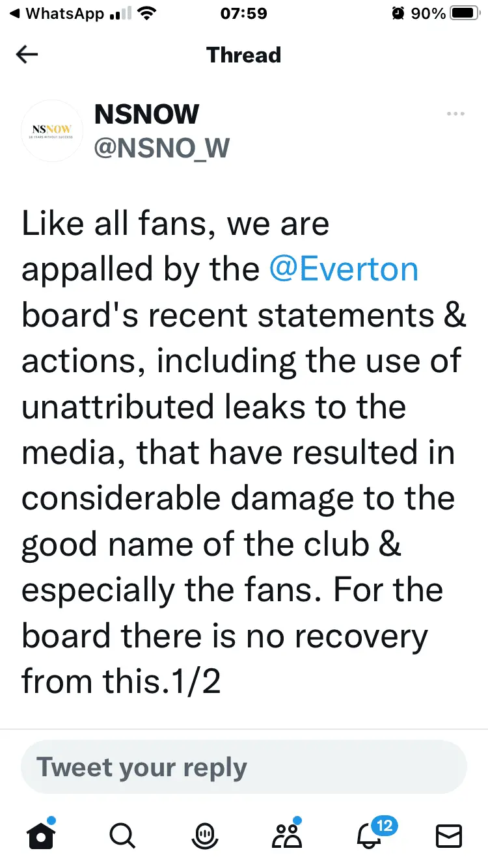
Task: Tap the NSNOW display name
Action: tap(146, 115)
